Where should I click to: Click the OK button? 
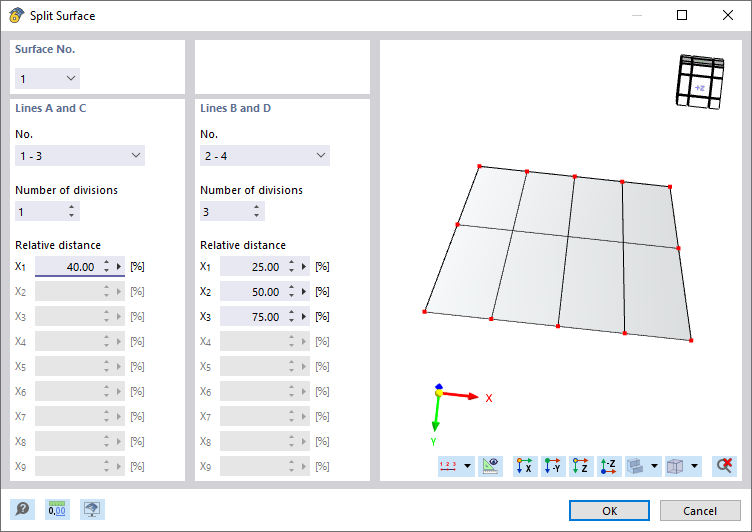click(x=609, y=511)
